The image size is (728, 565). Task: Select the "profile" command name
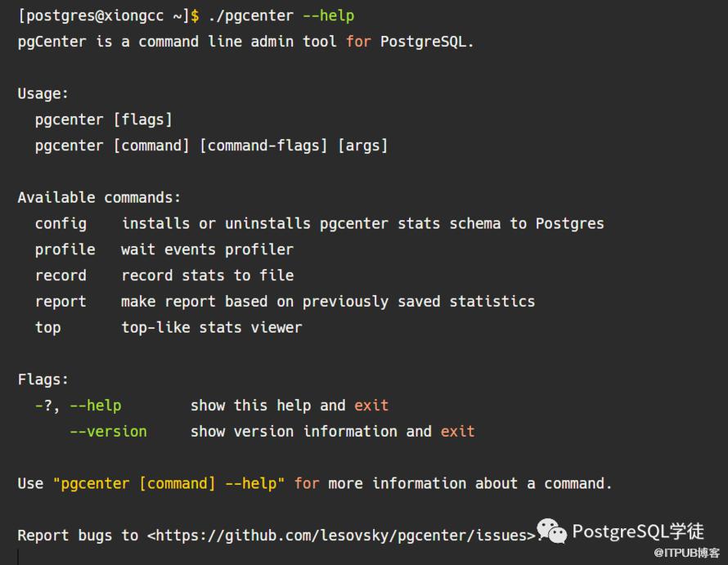tap(65, 249)
